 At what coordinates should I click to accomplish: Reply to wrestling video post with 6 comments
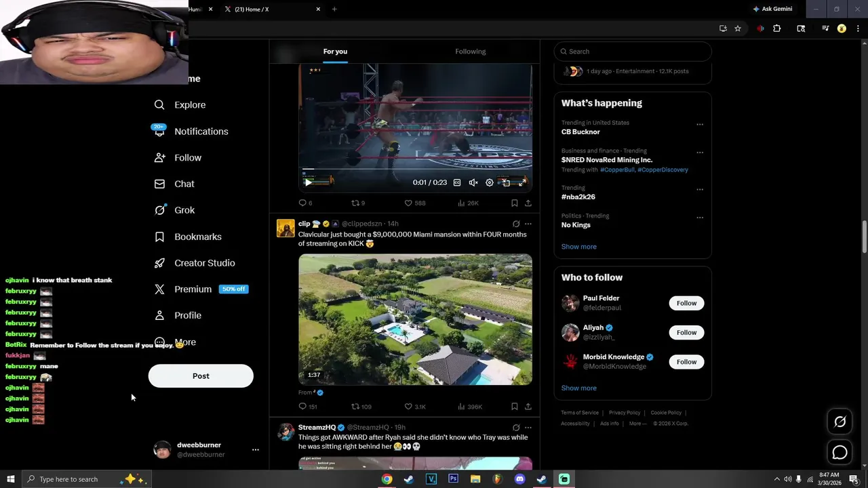coord(305,203)
